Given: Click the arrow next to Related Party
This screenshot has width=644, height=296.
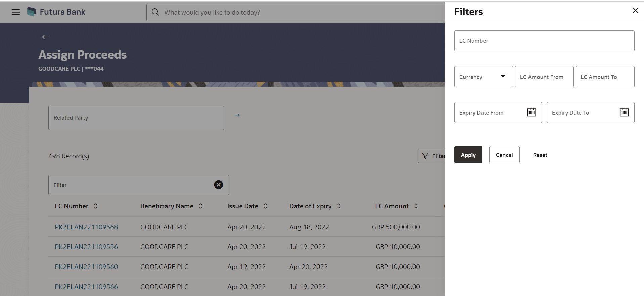Looking at the screenshot, I should click(x=237, y=115).
